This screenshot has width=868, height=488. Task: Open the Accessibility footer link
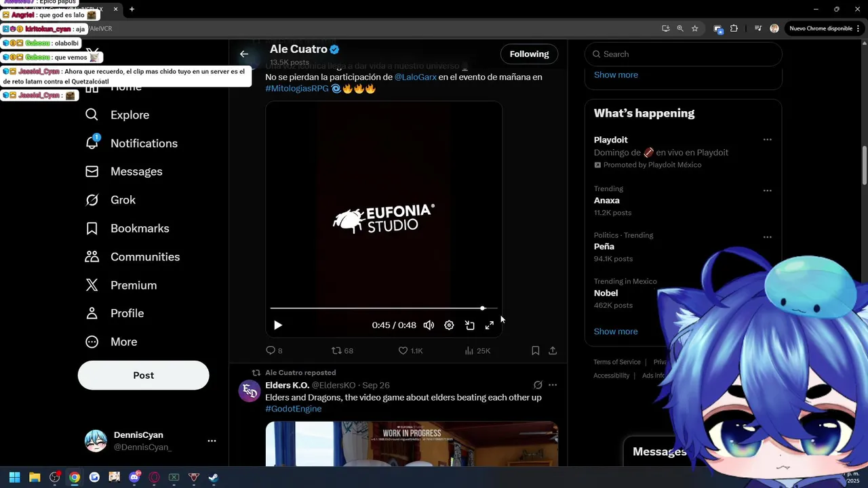pyautogui.click(x=612, y=375)
